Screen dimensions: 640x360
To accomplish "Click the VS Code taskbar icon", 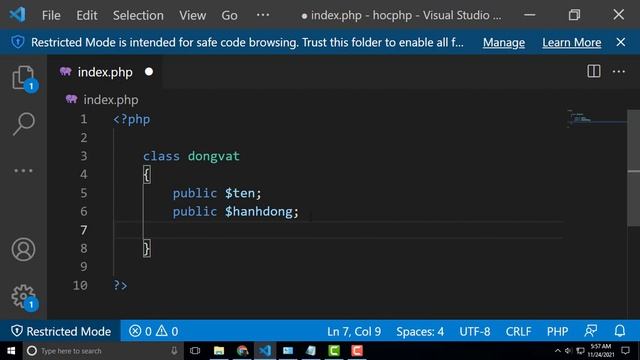I will pyautogui.click(x=265, y=351).
